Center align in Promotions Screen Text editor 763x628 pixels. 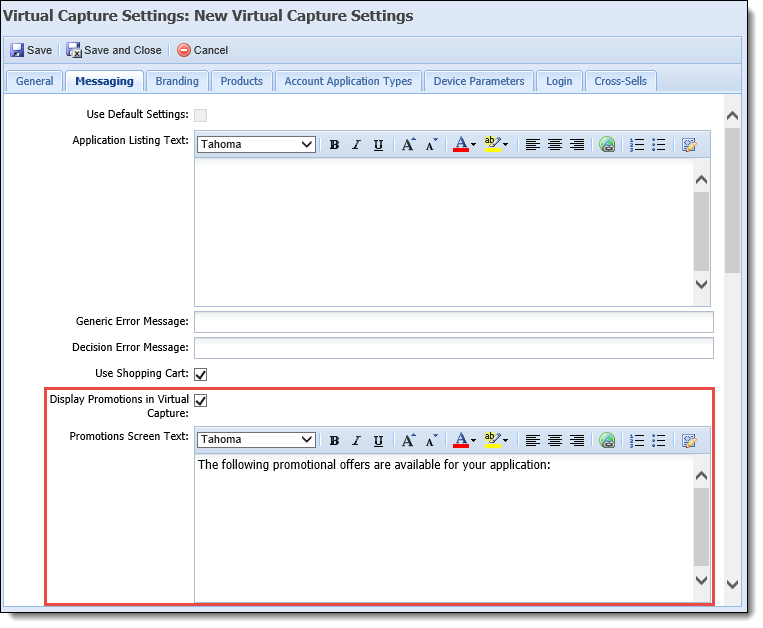pyautogui.click(x=555, y=440)
